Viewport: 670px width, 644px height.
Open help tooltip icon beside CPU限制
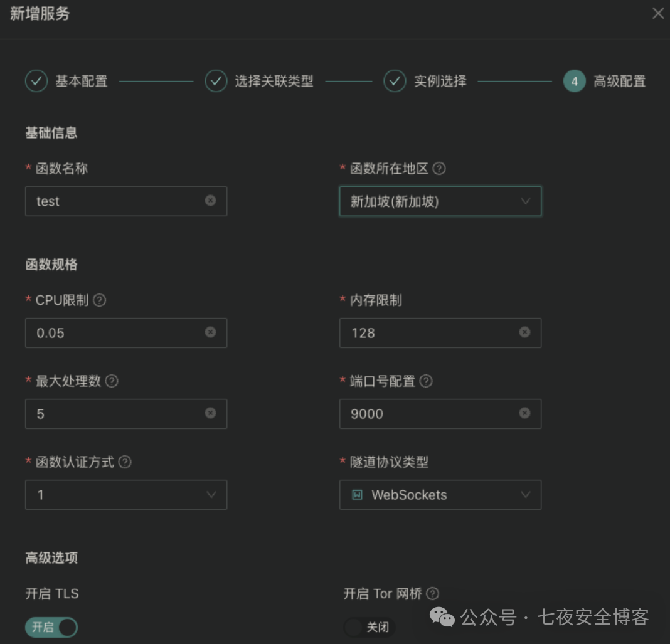(x=100, y=300)
